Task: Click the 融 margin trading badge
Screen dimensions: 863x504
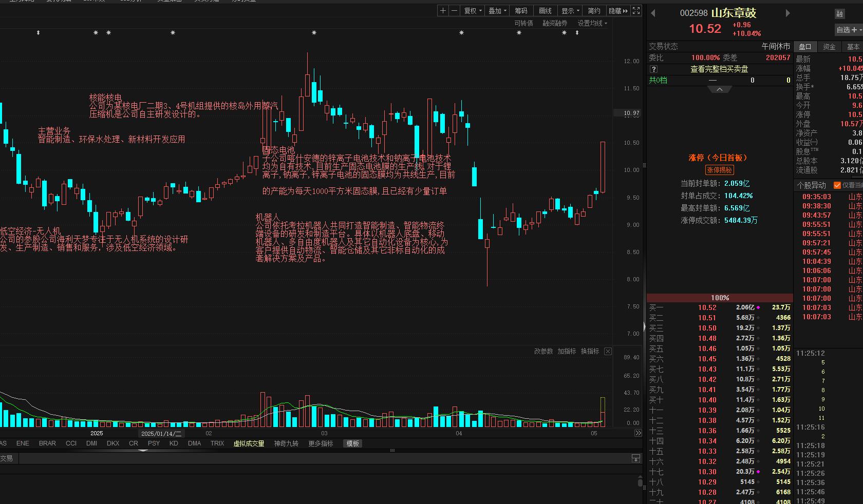Action: [840, 14]
